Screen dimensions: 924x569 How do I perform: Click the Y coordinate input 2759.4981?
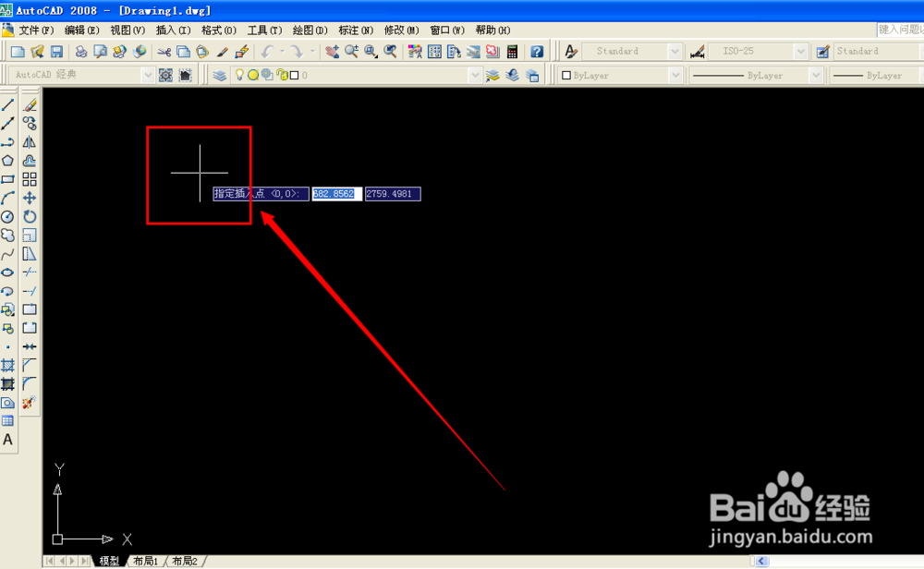(x=393, y=194)
